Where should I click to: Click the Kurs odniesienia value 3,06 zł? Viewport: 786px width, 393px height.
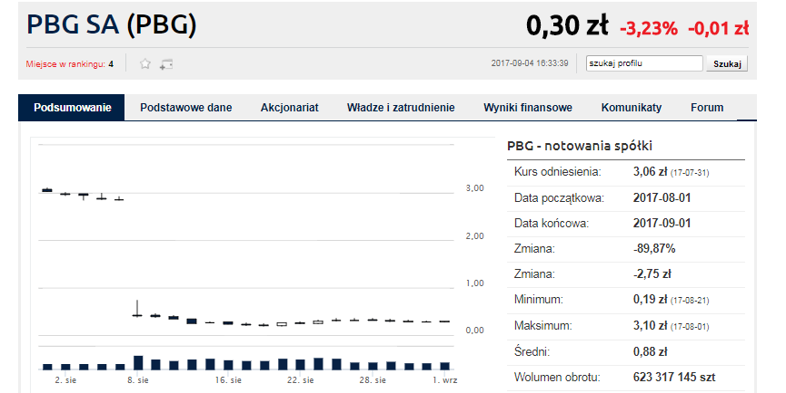(x=650, y=172)
